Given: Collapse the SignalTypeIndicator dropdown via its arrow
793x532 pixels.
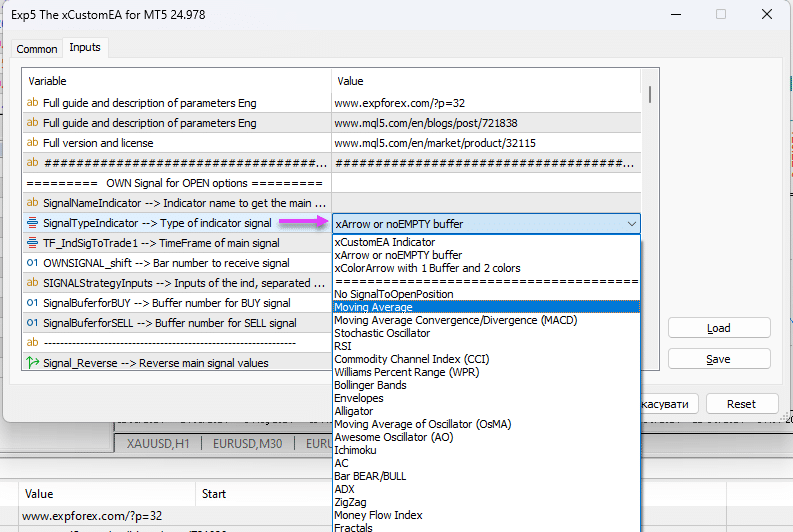Looking at the screenshot, I should (631, 224).
